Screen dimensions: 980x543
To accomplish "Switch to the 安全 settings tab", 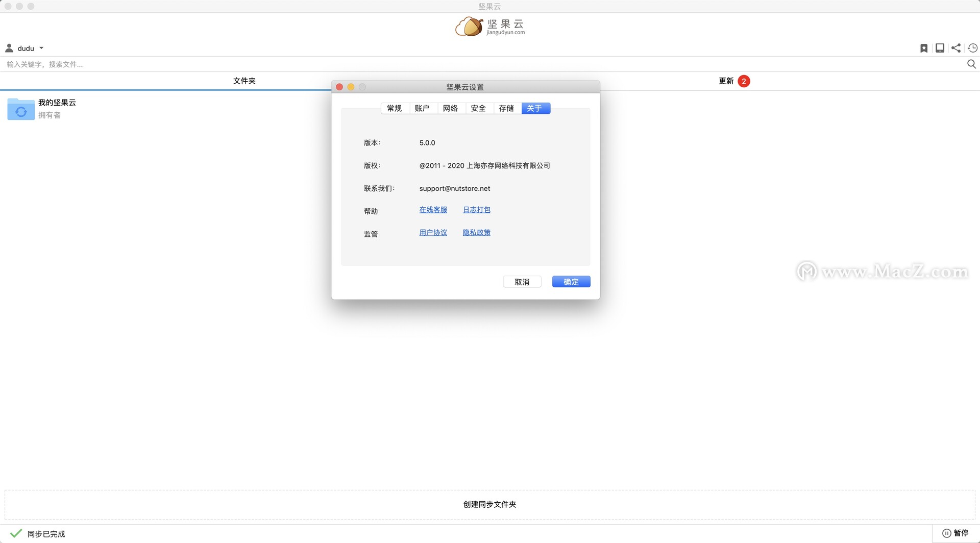I will [479, 108].
